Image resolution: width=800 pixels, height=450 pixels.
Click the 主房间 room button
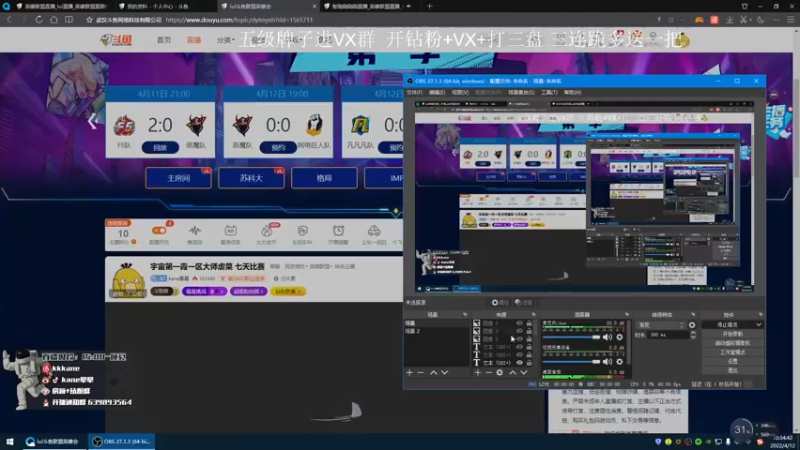(x=178, y=178)
